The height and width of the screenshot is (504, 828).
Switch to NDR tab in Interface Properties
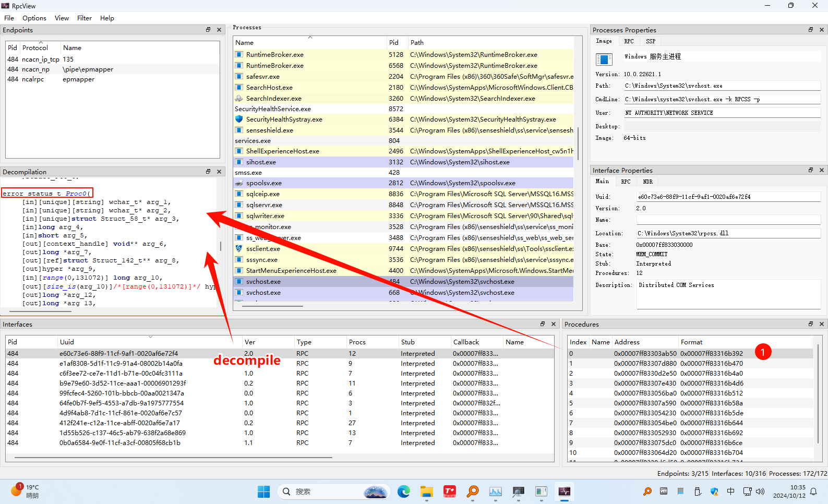tap(647, 182)
